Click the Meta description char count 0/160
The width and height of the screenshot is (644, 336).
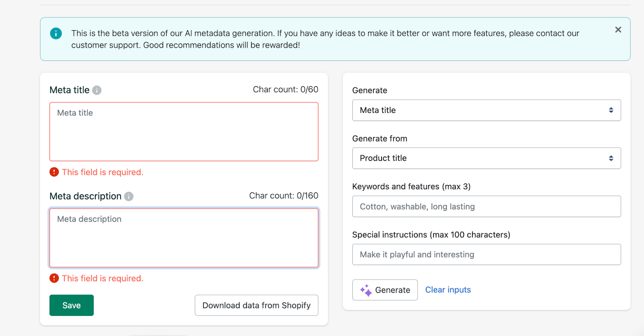[284, 196]
